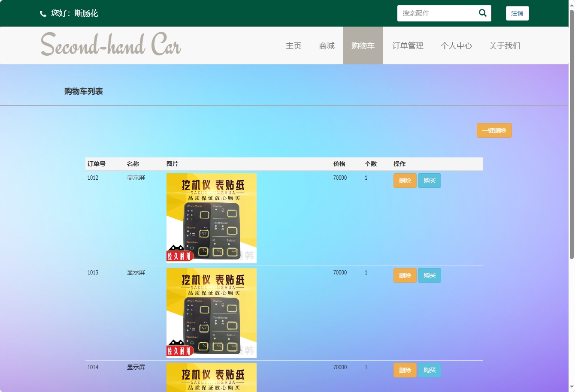575x392 pixels.
Task: Click the product image for order 1013
Action: pos(211,313)
